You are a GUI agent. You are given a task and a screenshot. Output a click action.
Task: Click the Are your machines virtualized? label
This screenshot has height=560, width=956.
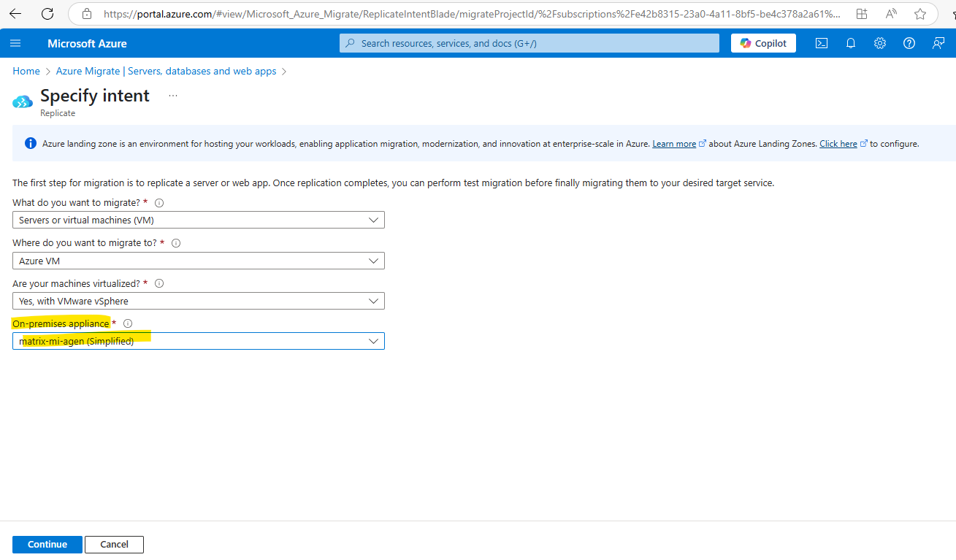77,283
